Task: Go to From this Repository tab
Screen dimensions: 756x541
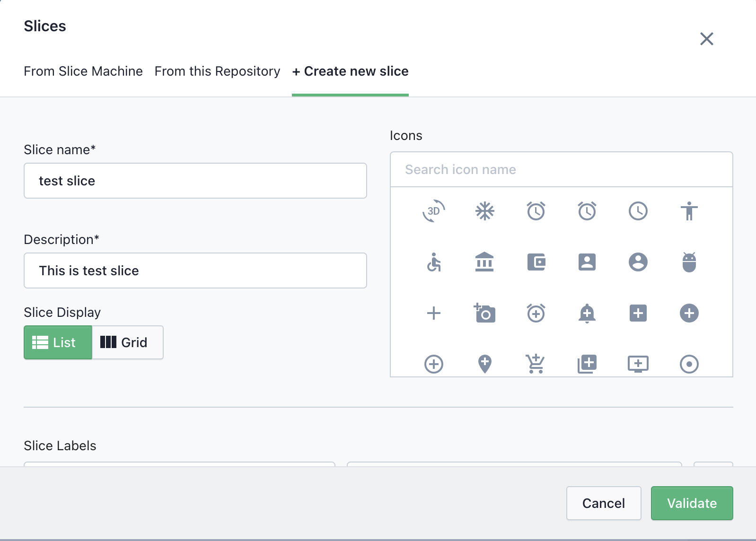Action: click(x=217, y=71)
